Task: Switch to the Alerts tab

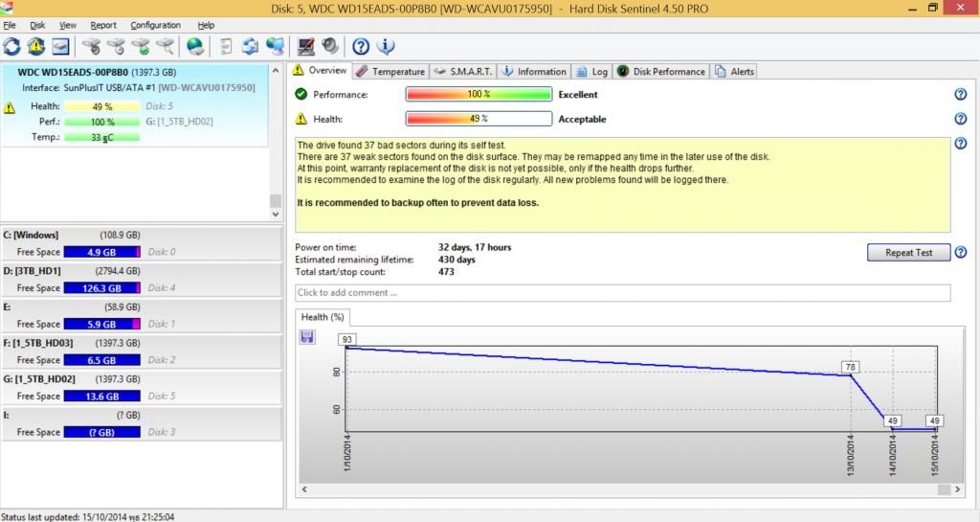Action: tap(734, 71)
